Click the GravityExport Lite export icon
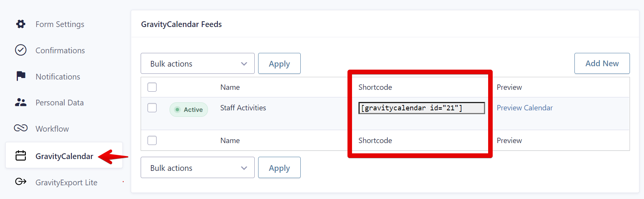This screenshot has height=199, width=644. (21, 181)
